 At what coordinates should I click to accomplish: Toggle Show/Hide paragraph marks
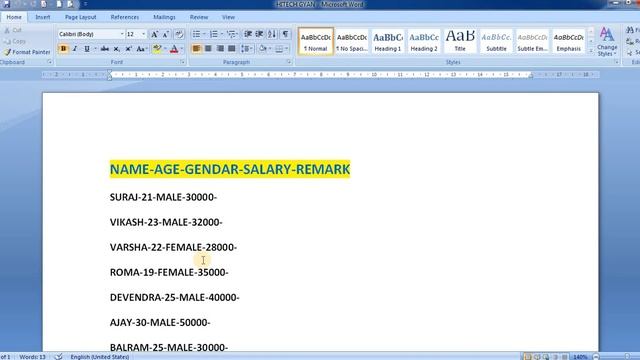click(x=285, y=34)
